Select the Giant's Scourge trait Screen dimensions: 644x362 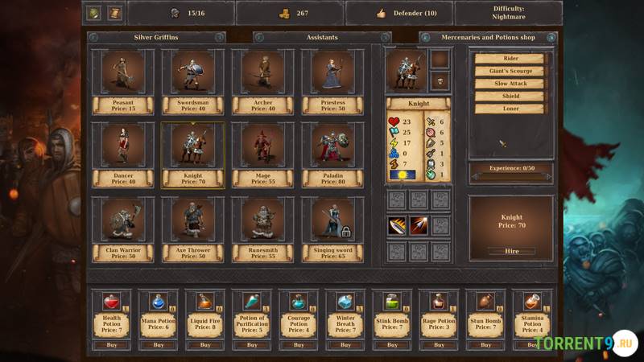[x=511, y=71]
